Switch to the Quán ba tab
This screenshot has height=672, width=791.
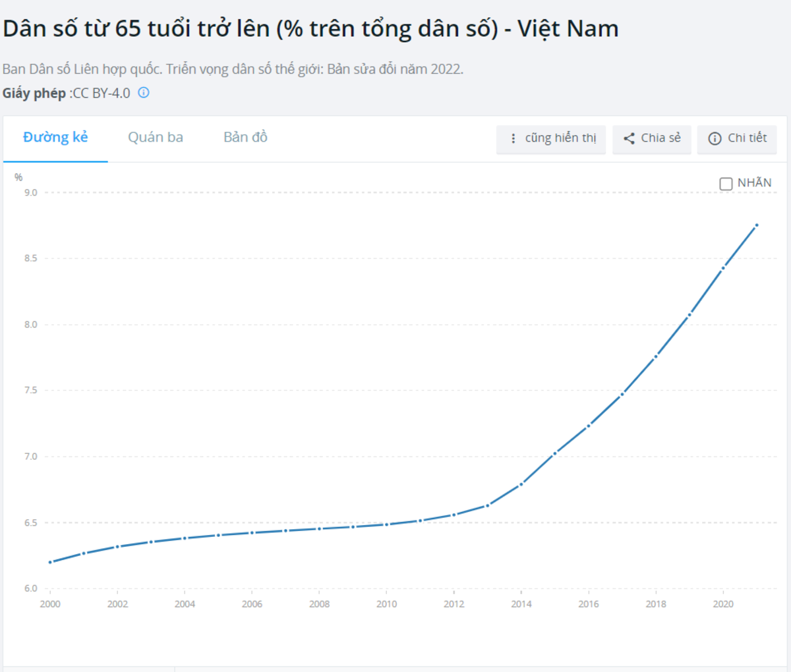pyautogui.click(x=156, y=137)
